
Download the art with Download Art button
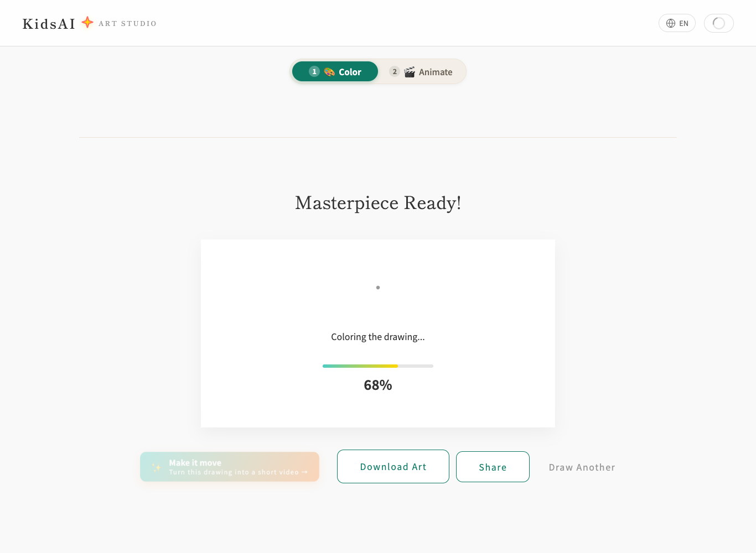click(x=393, y=467)
